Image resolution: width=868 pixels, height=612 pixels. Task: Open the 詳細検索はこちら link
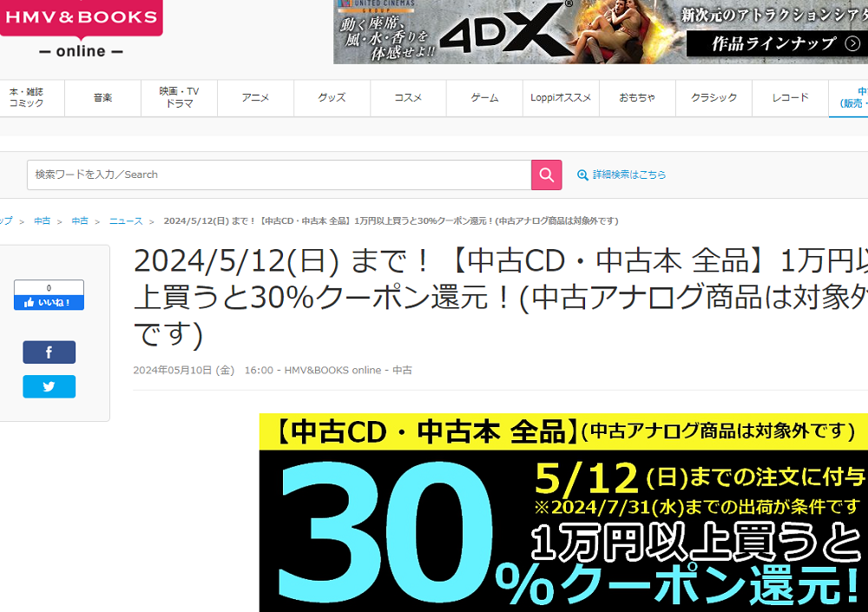click(629, 175)
